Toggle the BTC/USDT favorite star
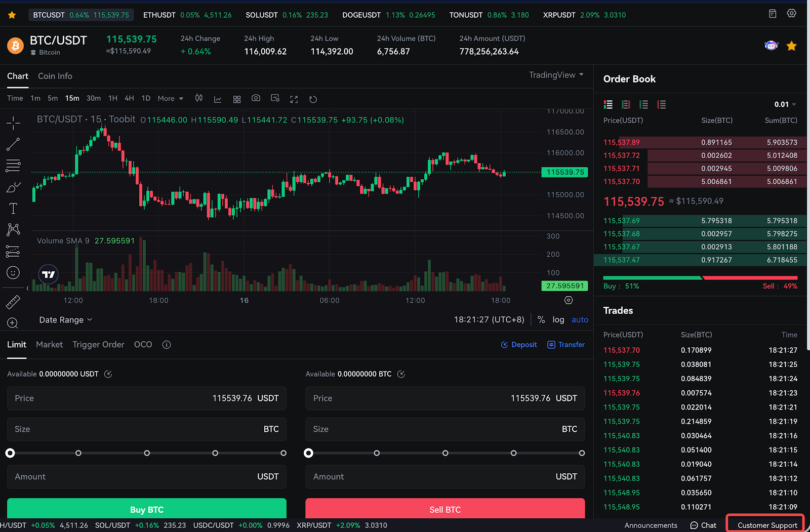The height and width of the screenshot is (532, 810). point(792,46)
